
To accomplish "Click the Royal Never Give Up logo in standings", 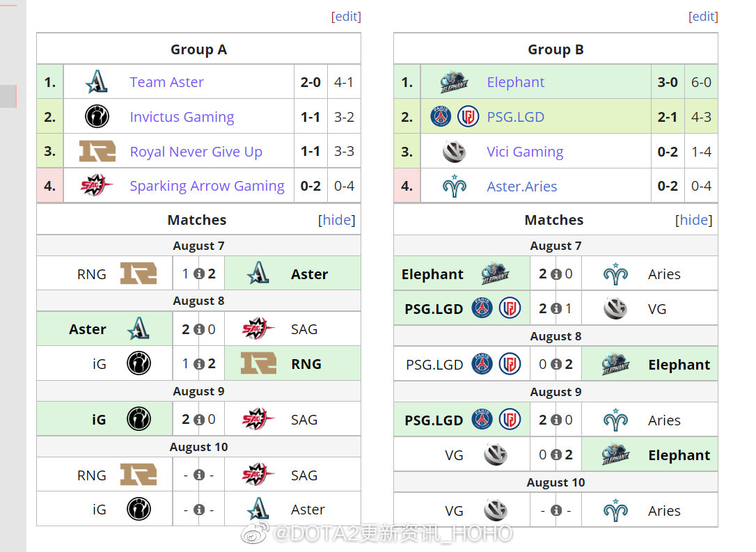I will (97, 151).
